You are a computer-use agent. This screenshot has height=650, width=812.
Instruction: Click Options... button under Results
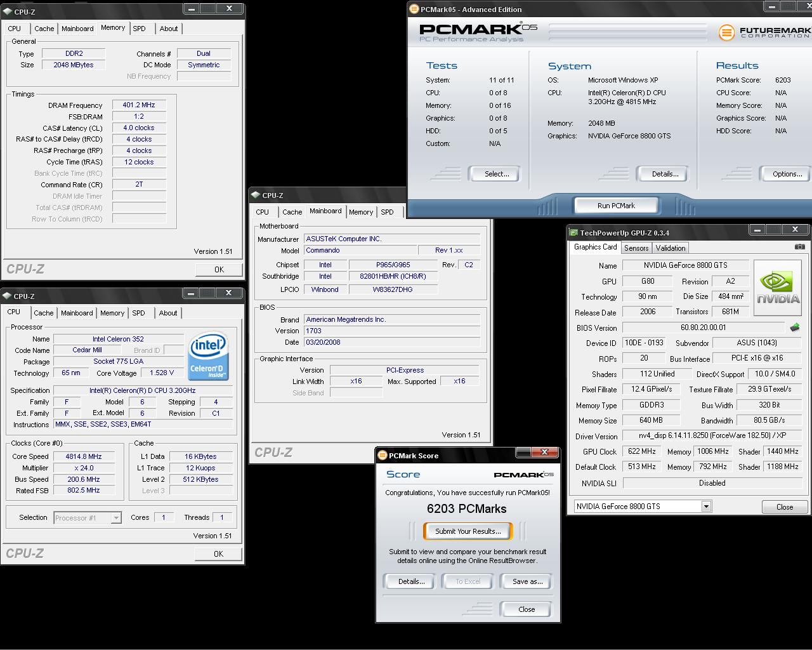point(787,174)
